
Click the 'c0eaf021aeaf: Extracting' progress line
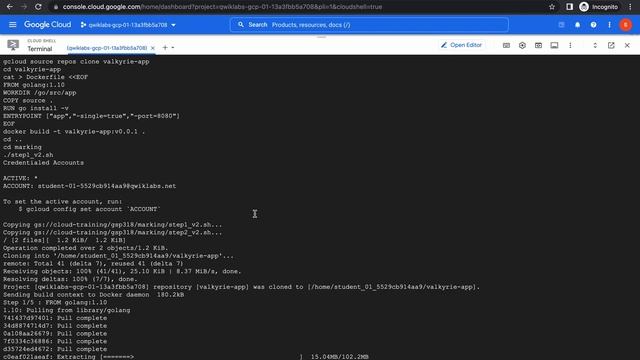[186, 357]
